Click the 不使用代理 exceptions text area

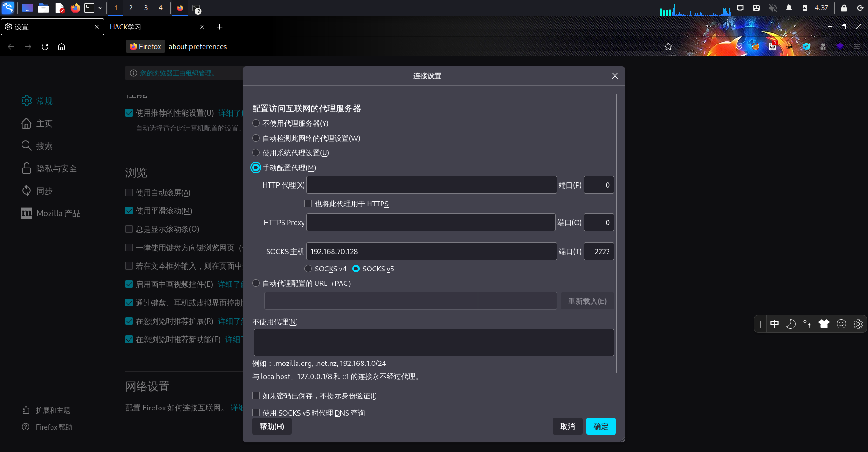[434, 343]
